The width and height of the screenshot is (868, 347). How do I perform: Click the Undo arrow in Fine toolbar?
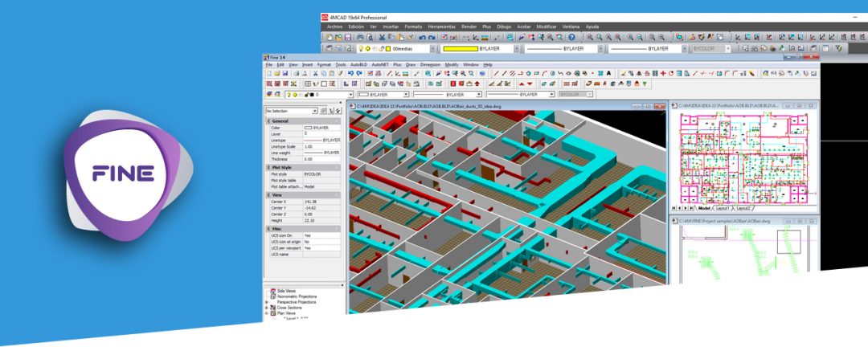[350, 73]
